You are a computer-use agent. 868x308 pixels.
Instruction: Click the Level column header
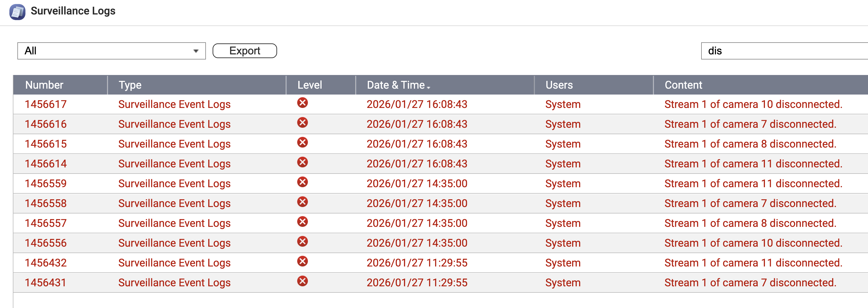(309, 85)
